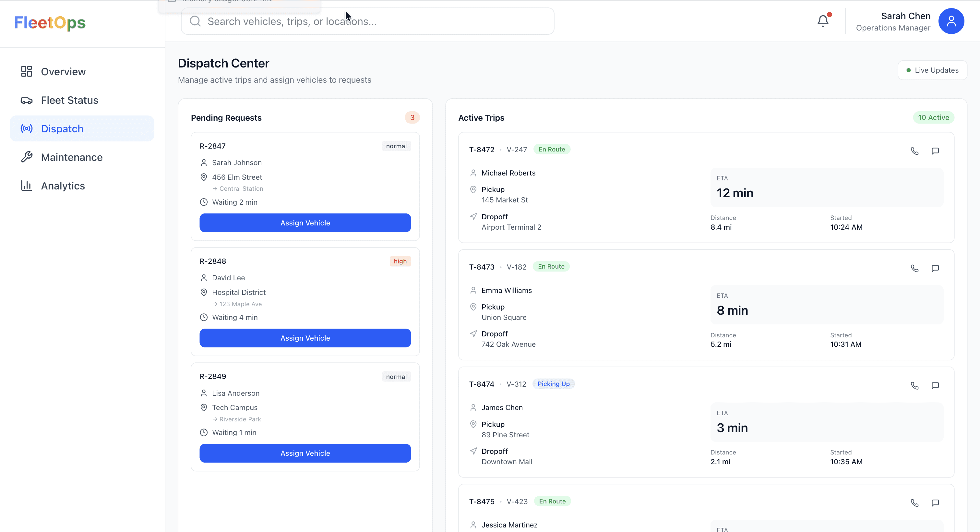Screen dimensions: 980x532
Task: Call driver for trip T-8473
Action: [x=914, y=268]
